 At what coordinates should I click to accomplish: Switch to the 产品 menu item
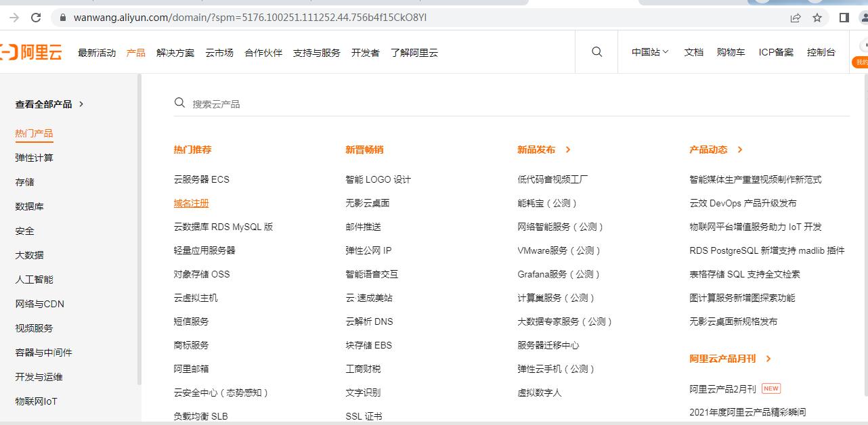coord(135,52)
